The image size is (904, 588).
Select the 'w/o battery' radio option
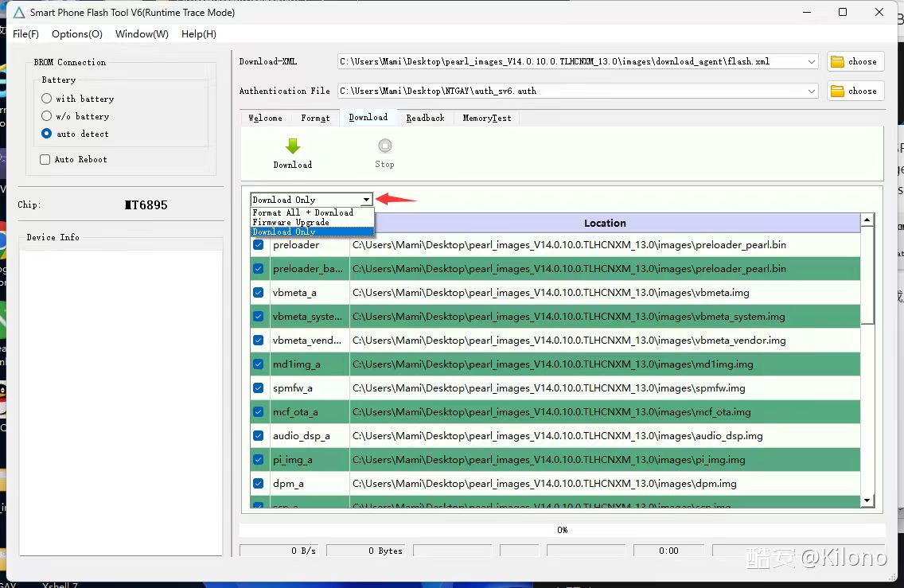47,116
